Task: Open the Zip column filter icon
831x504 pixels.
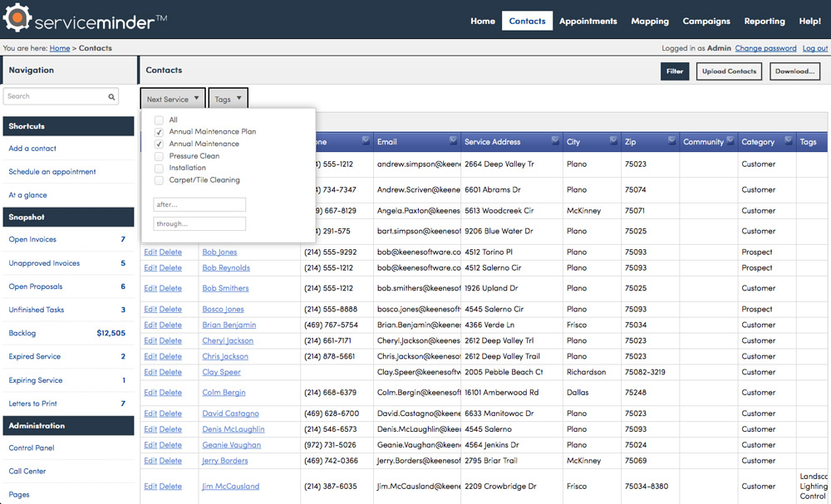Action: [x=671, y=139]
